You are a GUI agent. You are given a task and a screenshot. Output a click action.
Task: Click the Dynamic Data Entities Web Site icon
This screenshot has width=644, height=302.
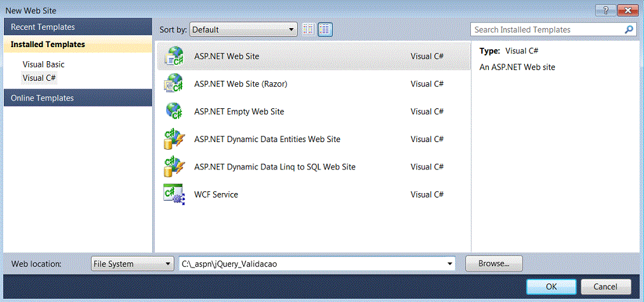[x=173, y=139]
